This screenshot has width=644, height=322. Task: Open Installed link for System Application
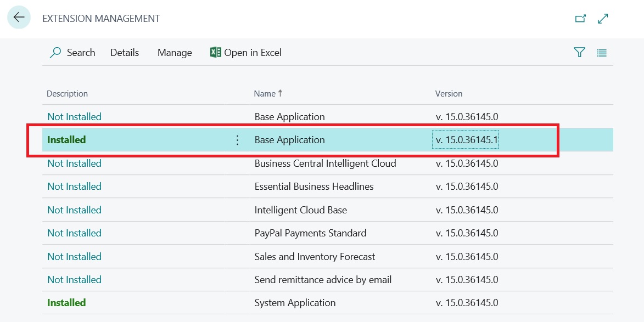click(x=66, y=303)
